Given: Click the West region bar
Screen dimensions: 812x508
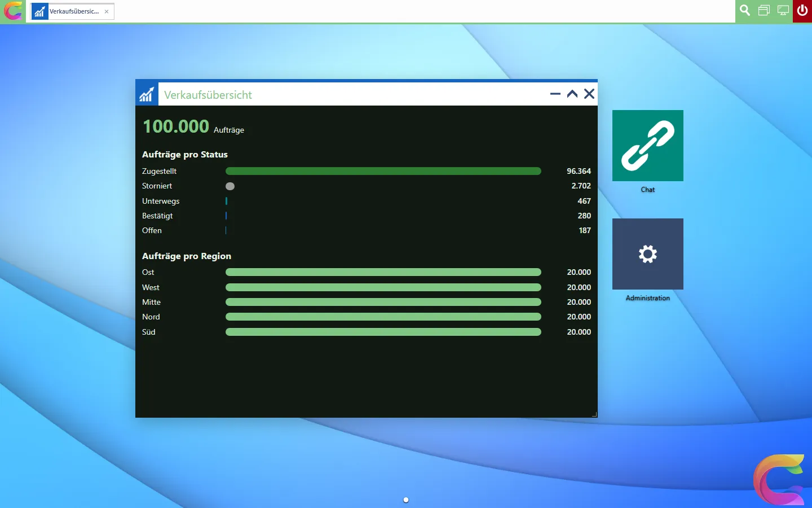Looking at the screenshot, I should click(383, 287).
